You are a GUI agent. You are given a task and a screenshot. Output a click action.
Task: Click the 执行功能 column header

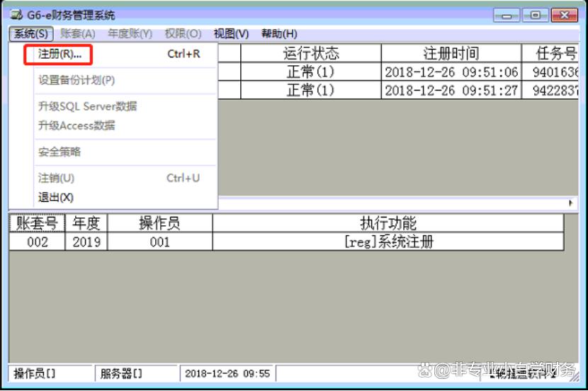click(x=388, y=223)
